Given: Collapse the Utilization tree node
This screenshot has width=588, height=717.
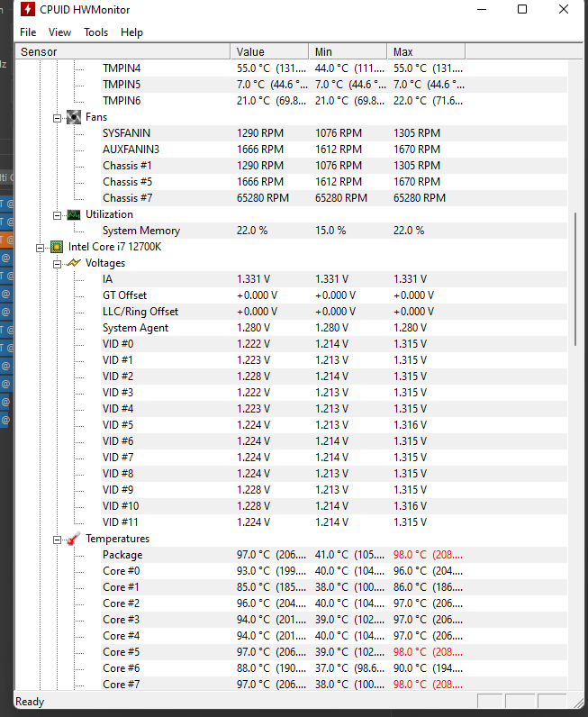Looking at the screenshot, I should pos(57,215).
